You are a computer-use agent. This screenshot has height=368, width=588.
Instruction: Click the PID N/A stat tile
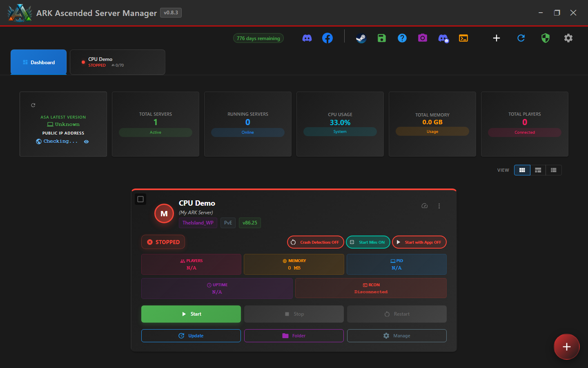pyautogui.click(x=396, y=264)
